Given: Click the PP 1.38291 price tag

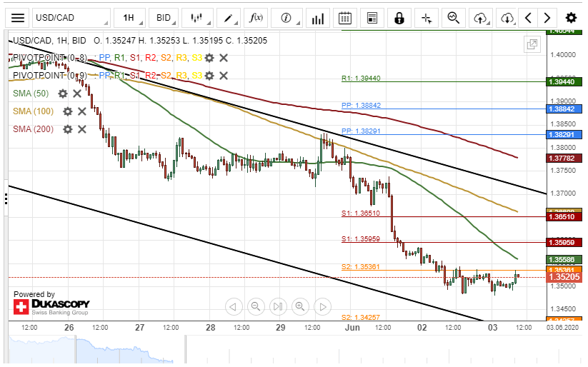Looking at the screenshot, I should click(564, 134).
